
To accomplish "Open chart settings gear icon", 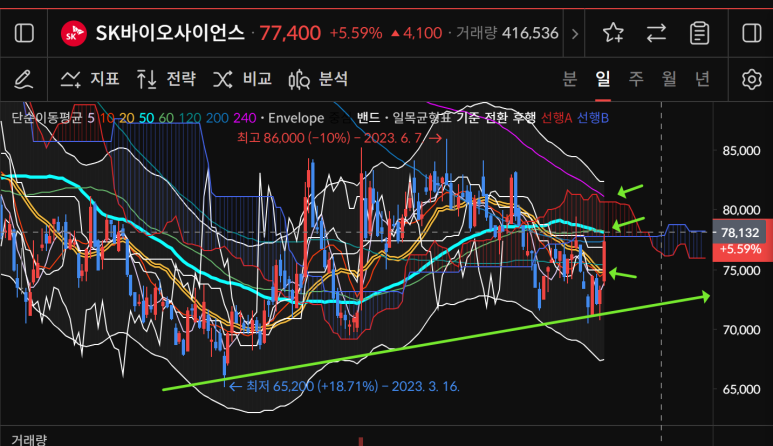I will [x=752, y=79].
